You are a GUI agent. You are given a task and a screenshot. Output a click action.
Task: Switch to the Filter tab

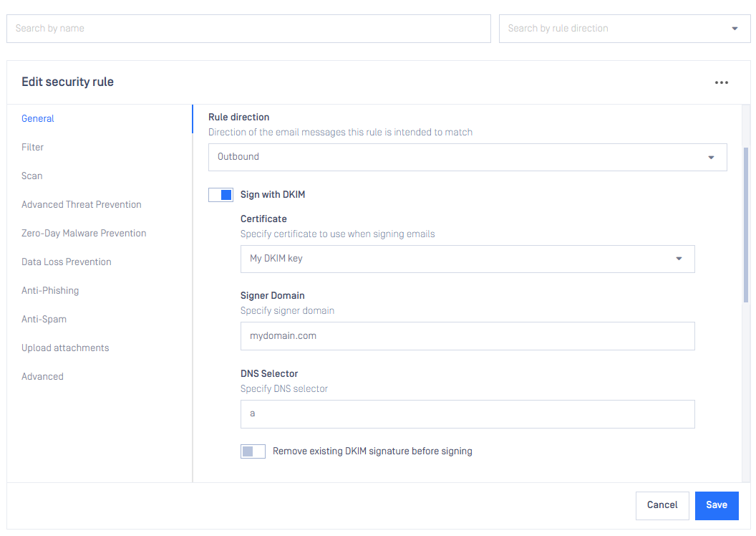click(x=32, y=147)
